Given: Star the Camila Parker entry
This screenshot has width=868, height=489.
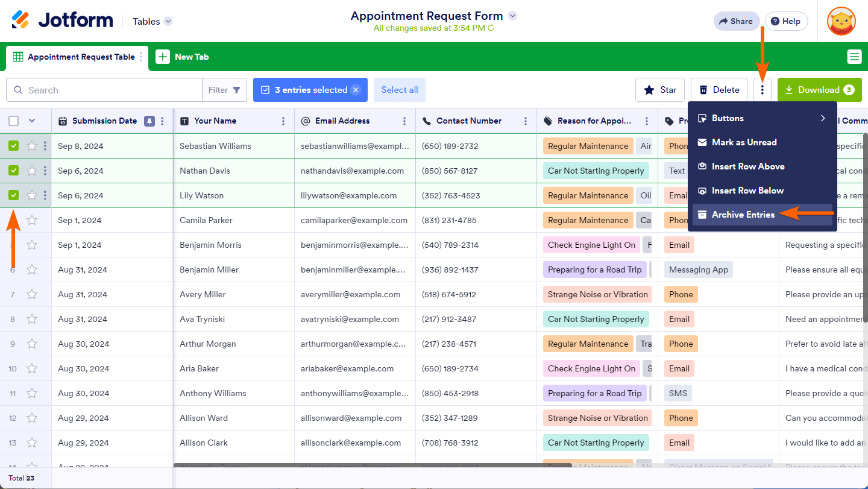Looking at the screenshot, I should (x=32, y=220).
